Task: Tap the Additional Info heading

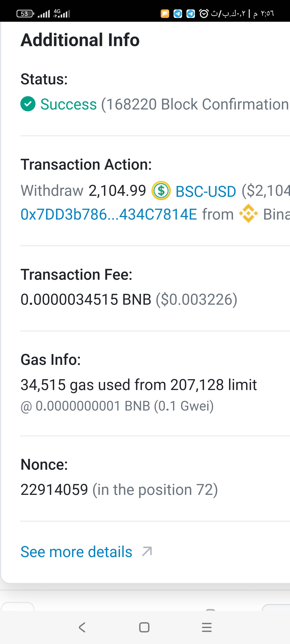Action: [x=80, y=40]
